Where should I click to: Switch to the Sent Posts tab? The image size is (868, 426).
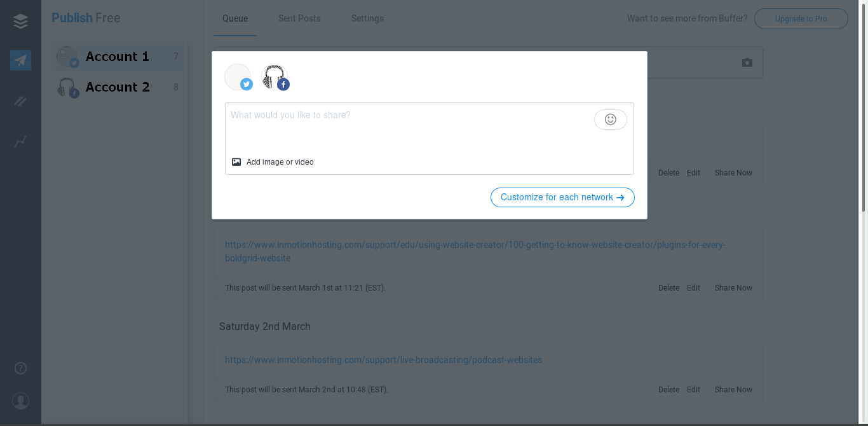point(299,18)
